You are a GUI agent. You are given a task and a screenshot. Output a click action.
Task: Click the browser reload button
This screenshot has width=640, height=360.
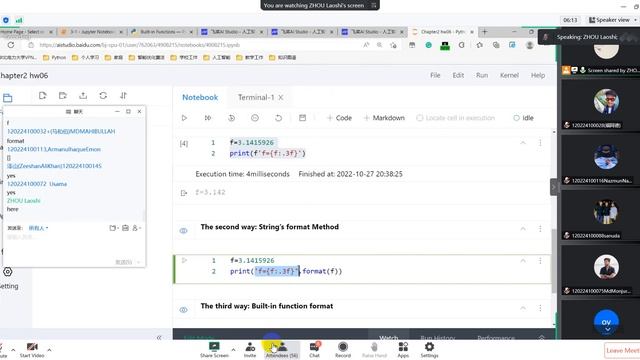click(11, 45)
